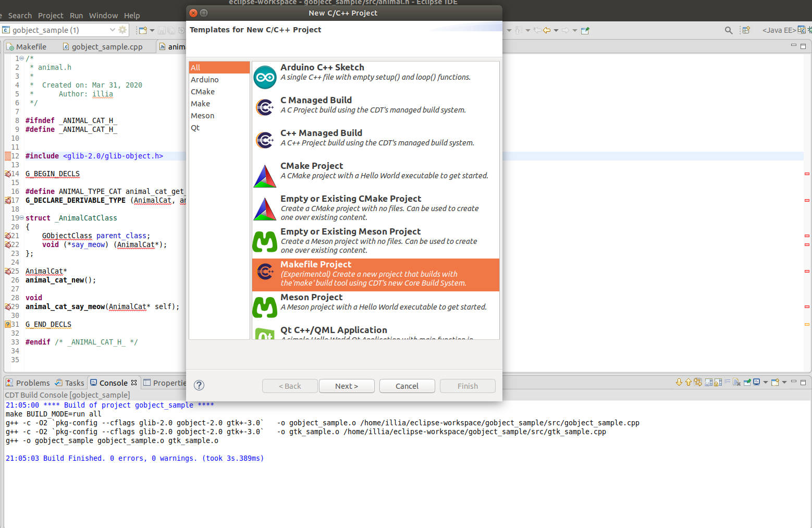Click console Show Previous Error up arrow
Image resolution: width=812 pixels, height=528 pixels.
pos(688,382)
